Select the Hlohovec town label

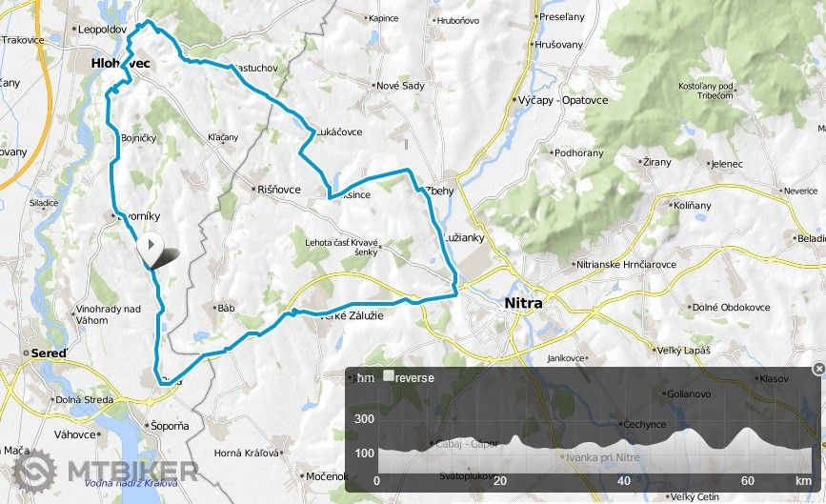(x=121, y=64)
